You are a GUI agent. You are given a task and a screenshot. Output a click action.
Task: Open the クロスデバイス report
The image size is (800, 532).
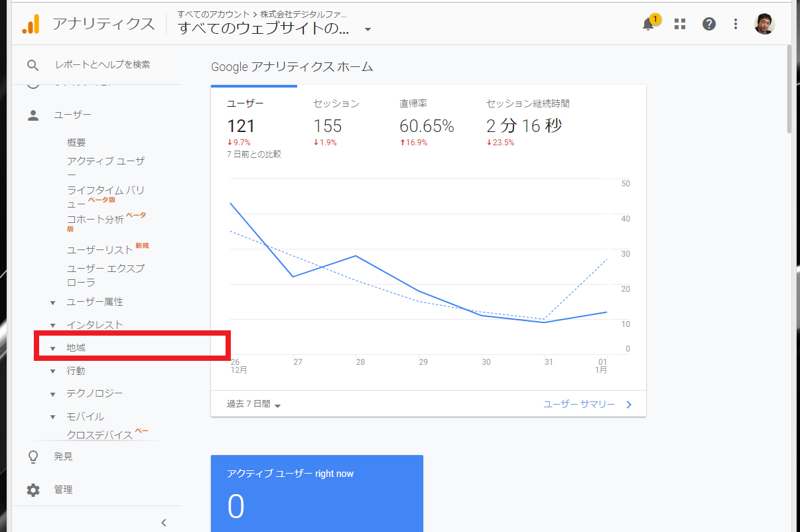pyautogui.click(x=100, y=435)
